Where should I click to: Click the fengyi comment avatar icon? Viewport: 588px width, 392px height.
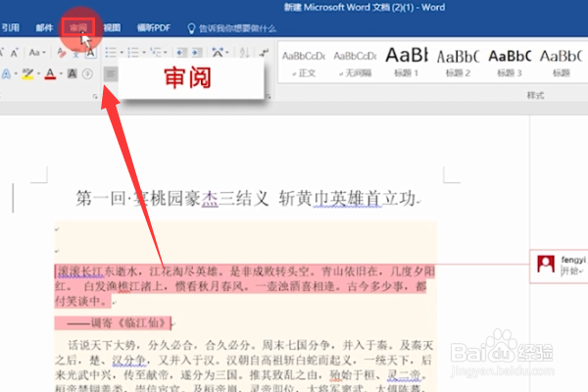(x=546, y=264)
